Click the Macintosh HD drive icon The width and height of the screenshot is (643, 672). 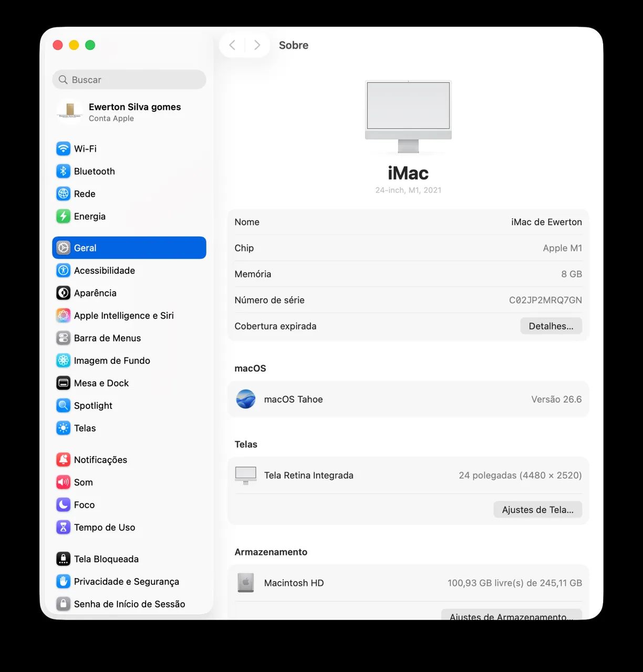246,583
